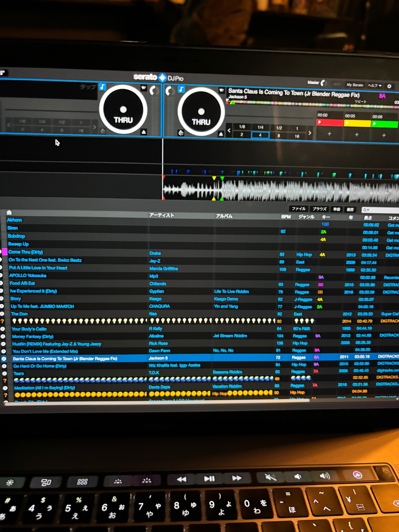Set right deck auto loop to 8 beats

click(x=279, y=136)
